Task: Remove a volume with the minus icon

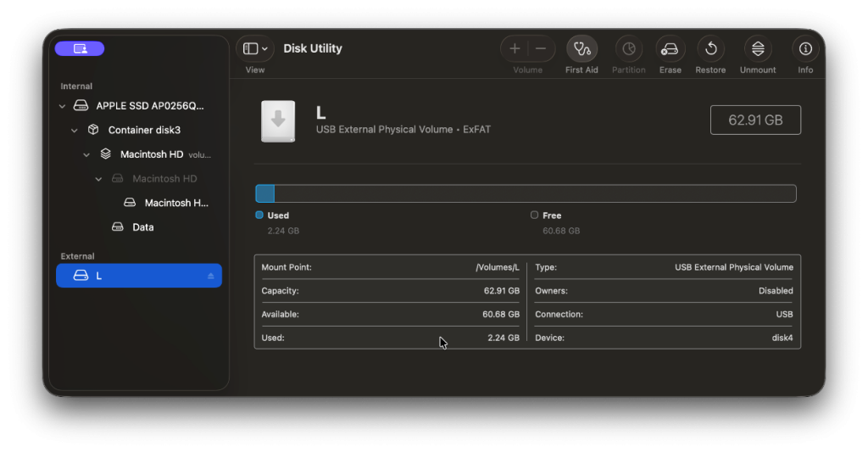Action: pyautogui.click(x=541, y=48)
